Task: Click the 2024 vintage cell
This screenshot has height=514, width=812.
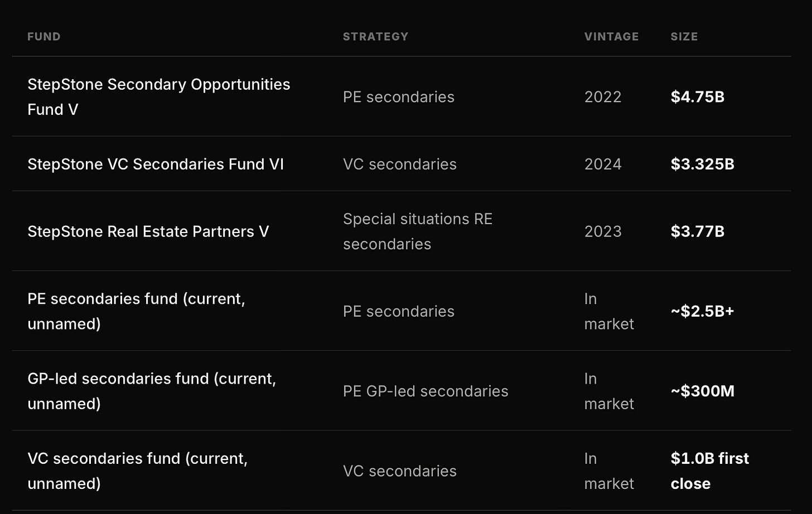Action: click(x=603, y=164)
